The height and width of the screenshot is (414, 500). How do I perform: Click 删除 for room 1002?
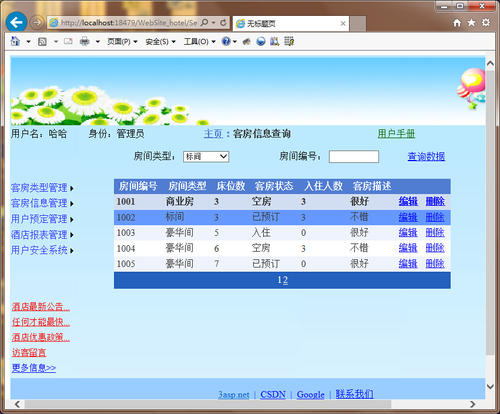435,217
